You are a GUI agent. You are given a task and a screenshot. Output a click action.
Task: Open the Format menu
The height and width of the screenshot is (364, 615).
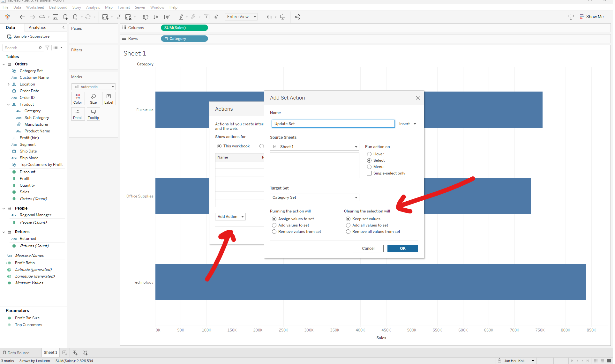tap(124, 7)
